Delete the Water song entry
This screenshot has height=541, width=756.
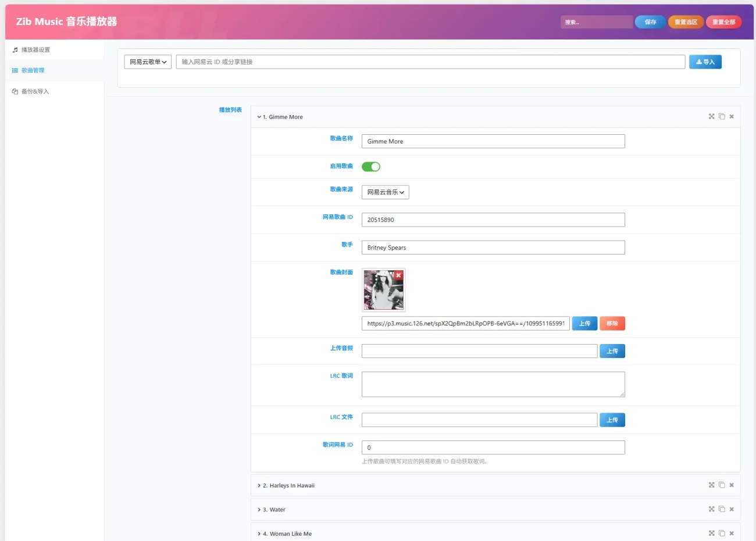[732, 510]
